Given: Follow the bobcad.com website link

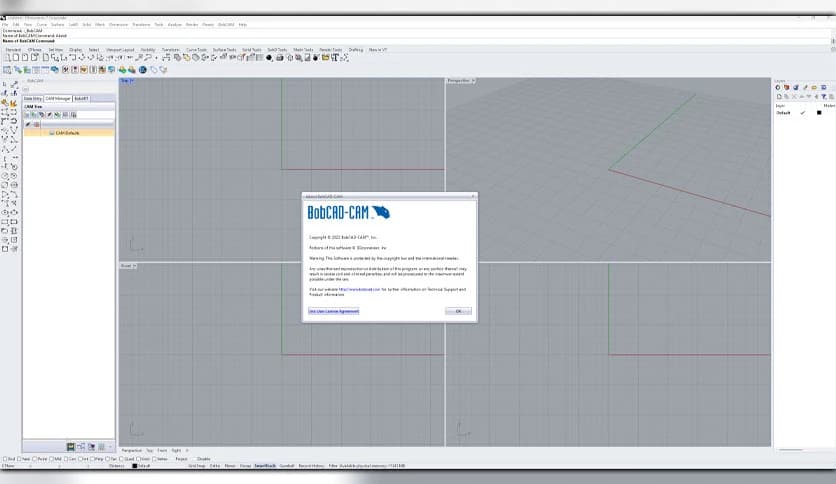Looking at the screenshot, I should (360, 289).
